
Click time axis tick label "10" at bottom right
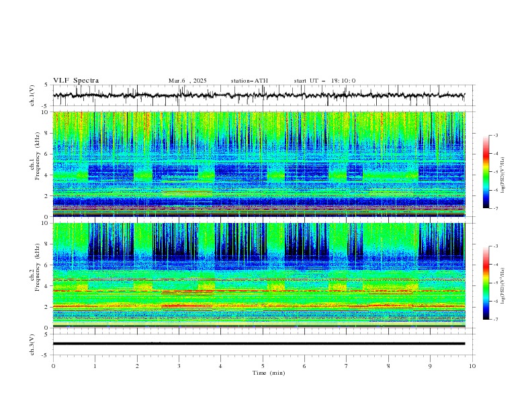pos(472,366)
